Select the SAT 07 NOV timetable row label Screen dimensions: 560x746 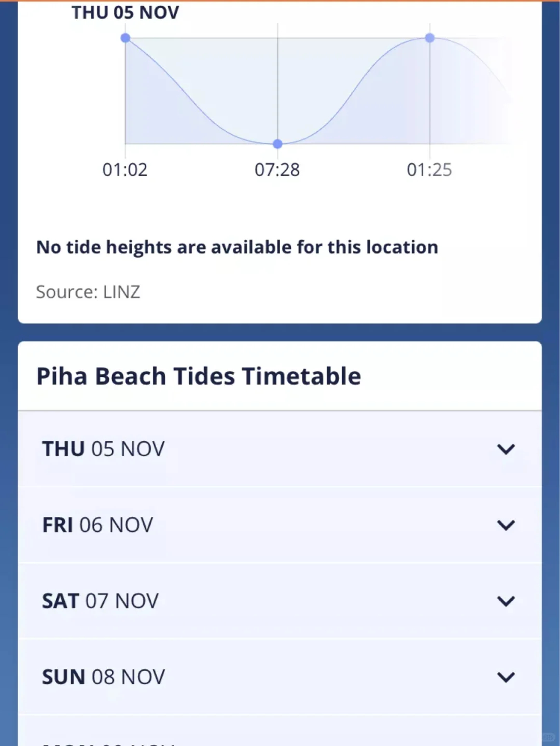tap(100, 601)
